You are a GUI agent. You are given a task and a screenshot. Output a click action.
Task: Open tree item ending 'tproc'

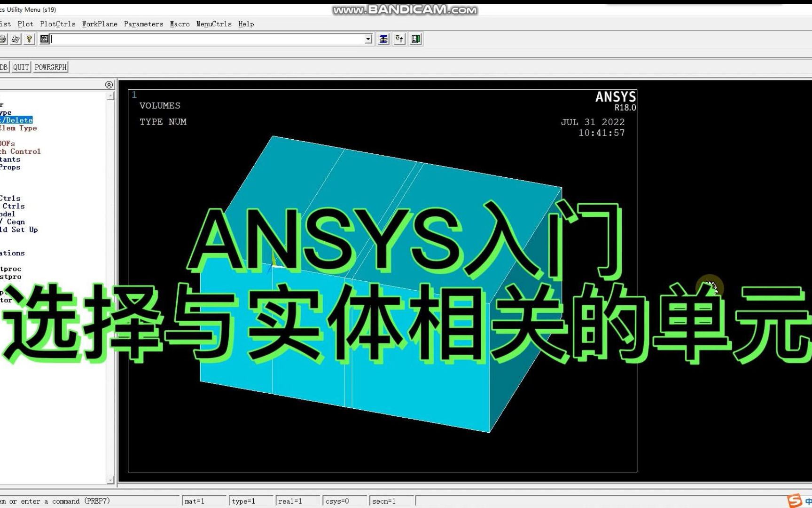click(10, 269)
